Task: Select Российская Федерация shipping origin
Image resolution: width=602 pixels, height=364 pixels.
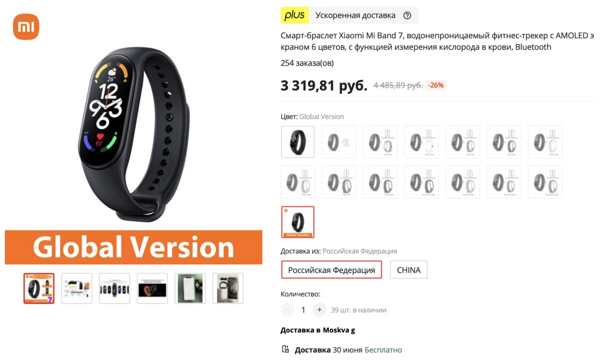Action: coord(332,270)
